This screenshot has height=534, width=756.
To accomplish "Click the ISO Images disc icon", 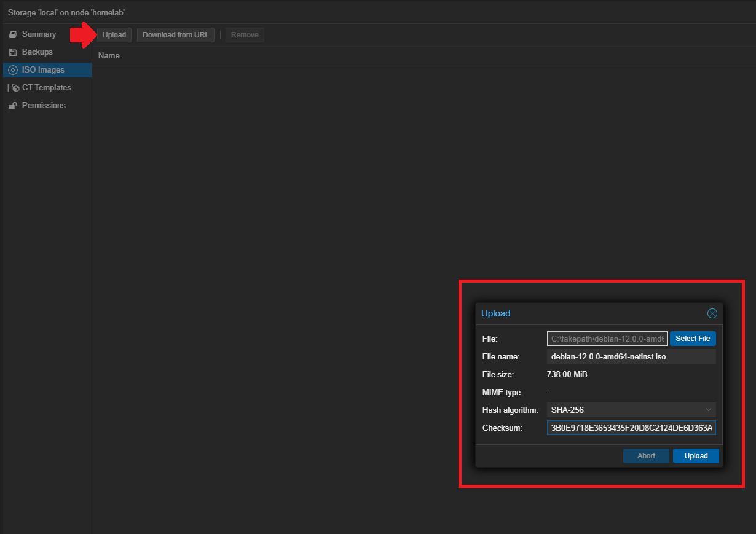I will [x=12, y=70].
